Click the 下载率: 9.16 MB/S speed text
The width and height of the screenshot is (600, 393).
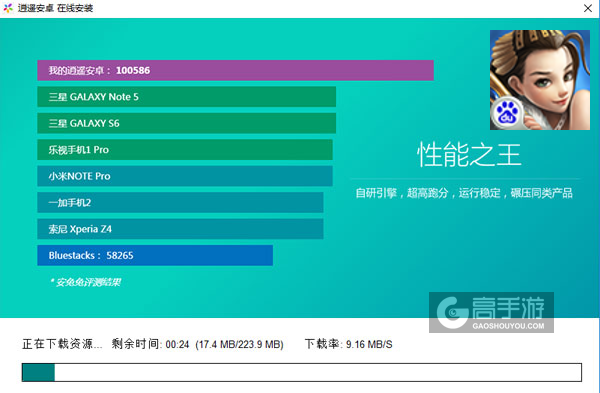(349, 344)
